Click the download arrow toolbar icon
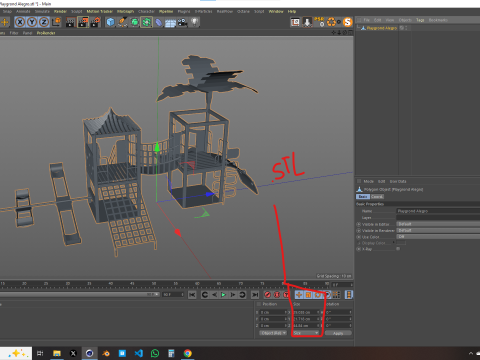This screenshot has height=360, width=480. point(307,22)
